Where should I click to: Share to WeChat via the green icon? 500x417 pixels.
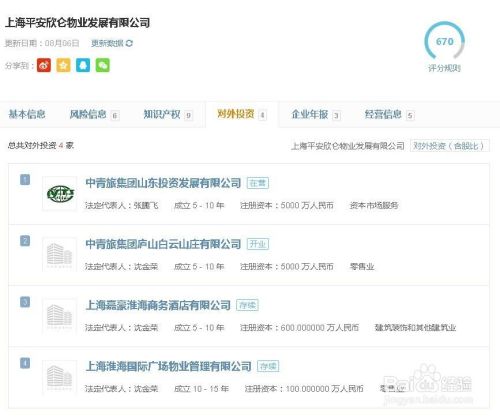pyautogui.click(x=103, y=65)
